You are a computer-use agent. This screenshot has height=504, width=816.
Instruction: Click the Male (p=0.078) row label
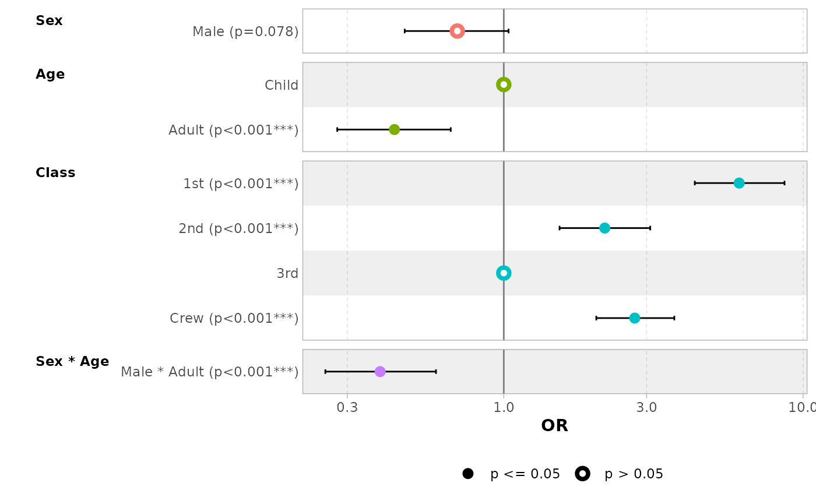click(x=245, y=31)
